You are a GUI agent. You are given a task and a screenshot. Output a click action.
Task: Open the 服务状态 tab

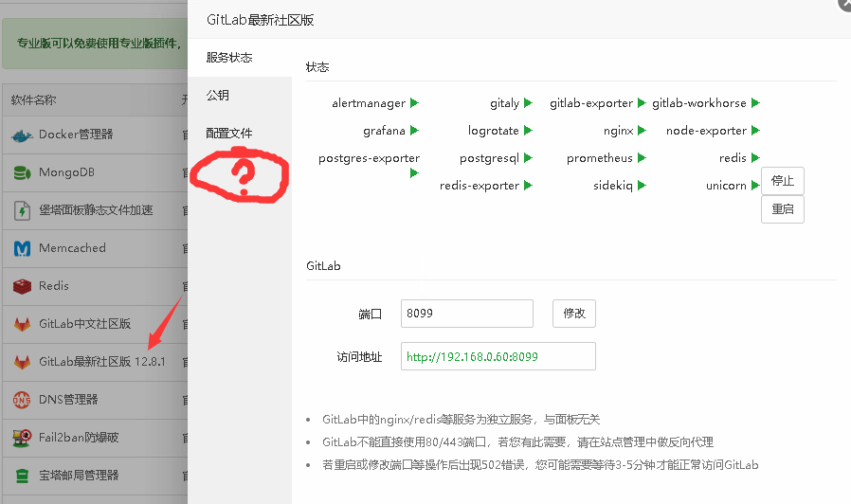pos(240,58)
